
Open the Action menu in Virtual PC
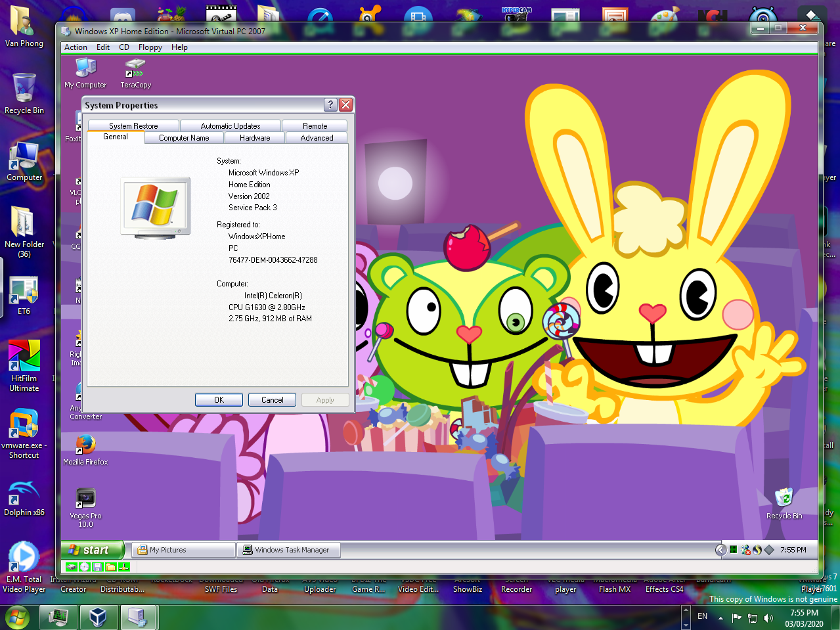76,47
